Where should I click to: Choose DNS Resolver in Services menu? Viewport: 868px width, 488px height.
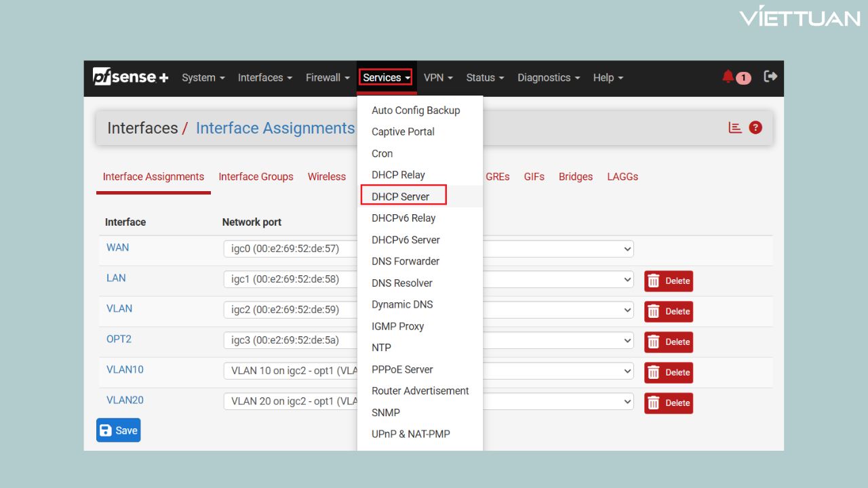401,283
